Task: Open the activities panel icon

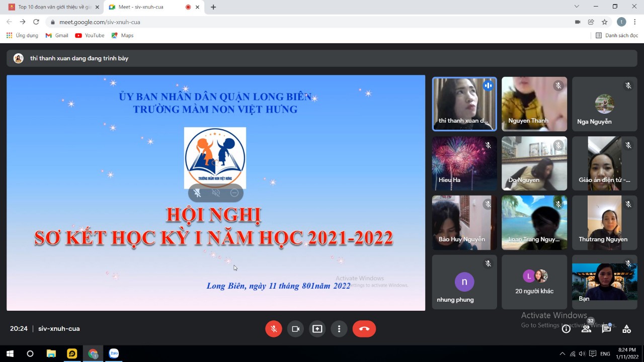Action: (626, 329)
